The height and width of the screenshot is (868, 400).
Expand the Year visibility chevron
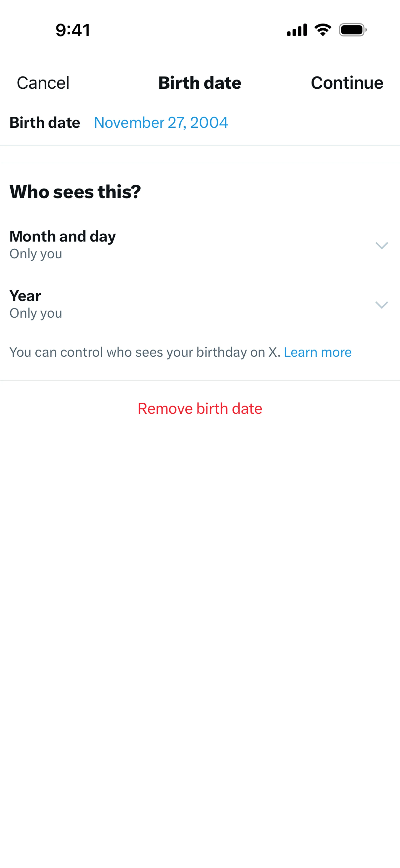pos(381,305)
